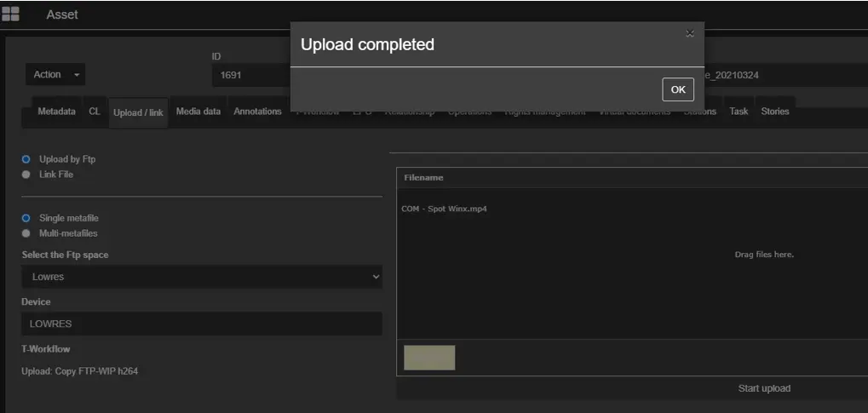Image resolution: width=868 pixels, height=413 pixels.
Task: Open the Media data tab
Action: tap(198, 112)
